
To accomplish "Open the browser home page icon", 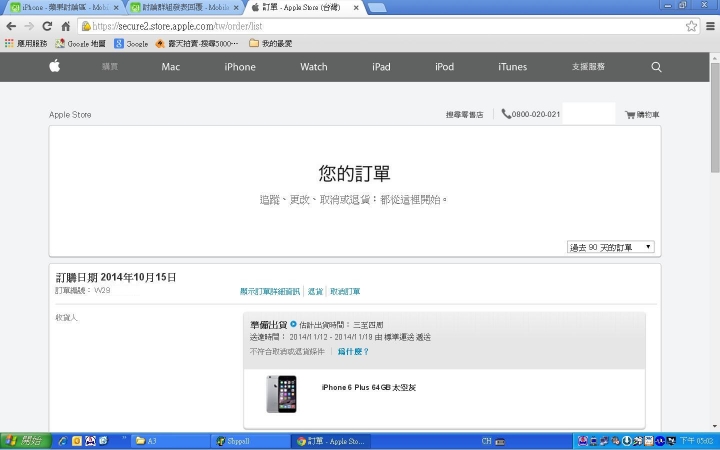I will coord(66,26).
